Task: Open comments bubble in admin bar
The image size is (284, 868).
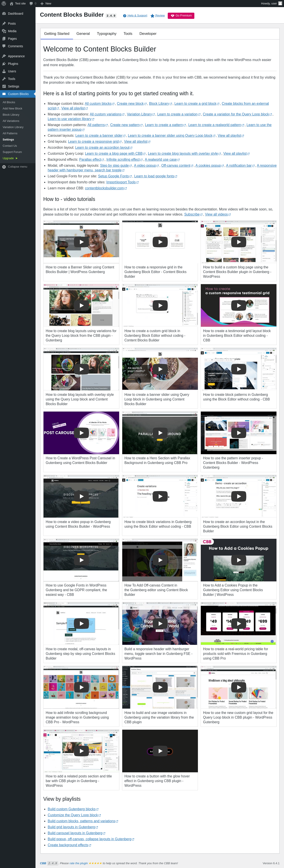Action: (33, 3)
